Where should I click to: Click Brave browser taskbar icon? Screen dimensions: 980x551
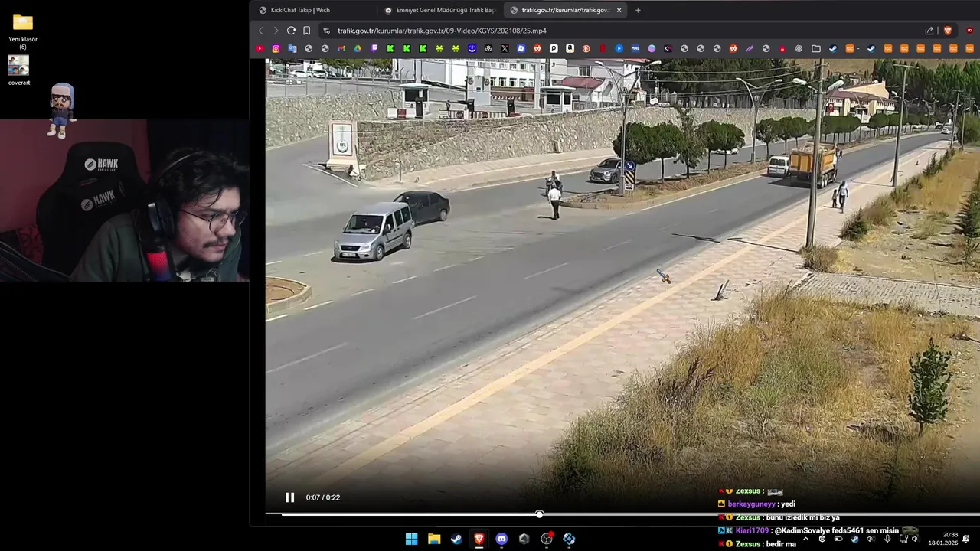479,539
